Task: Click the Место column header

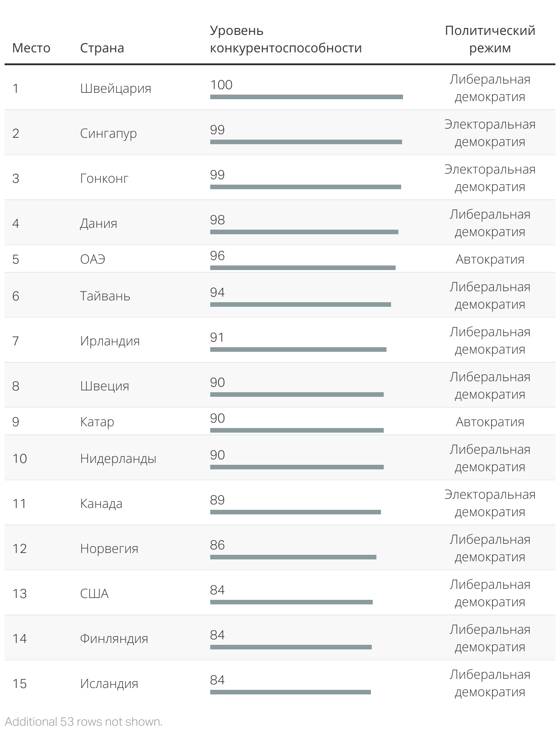Action: (31, 48)
